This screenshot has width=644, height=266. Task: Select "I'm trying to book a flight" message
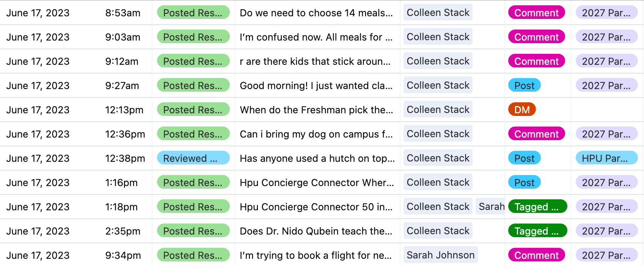316,255
